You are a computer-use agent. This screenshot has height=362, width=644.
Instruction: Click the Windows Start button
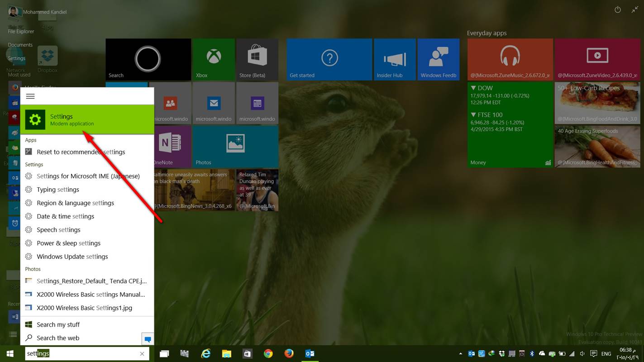(10, 353)
